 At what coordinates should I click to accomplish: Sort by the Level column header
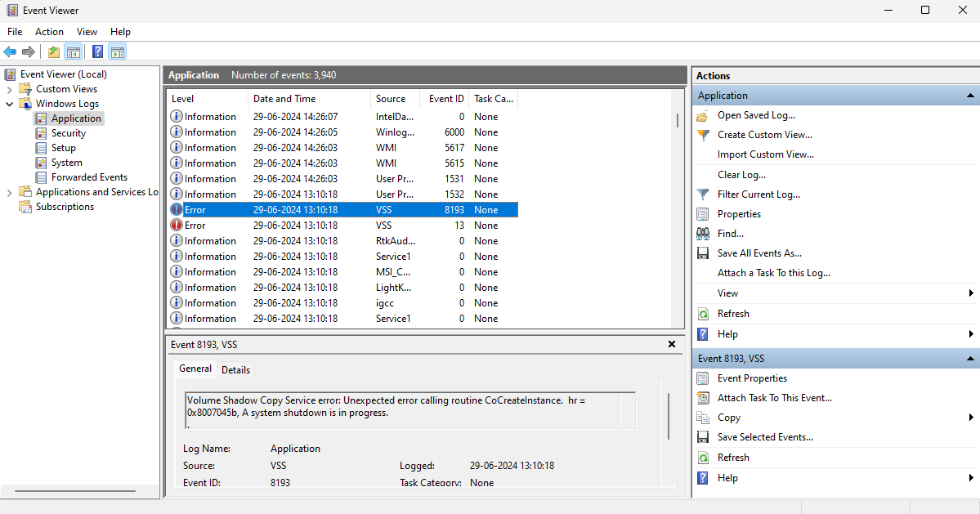click(x=208, y=99)
